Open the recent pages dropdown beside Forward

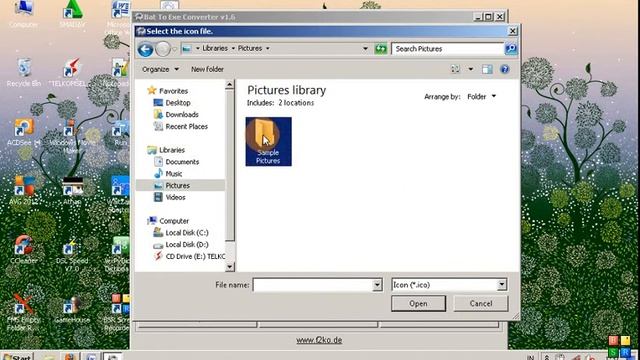tap(175, 49)
